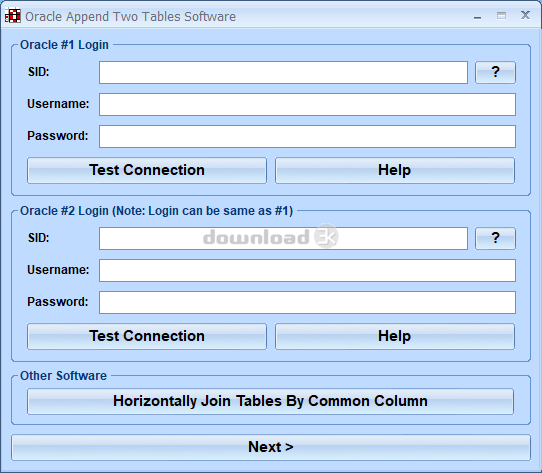Test Connection for Oracle #1 login
This screenshot has height=473, width=542.
tap(147, 170)
